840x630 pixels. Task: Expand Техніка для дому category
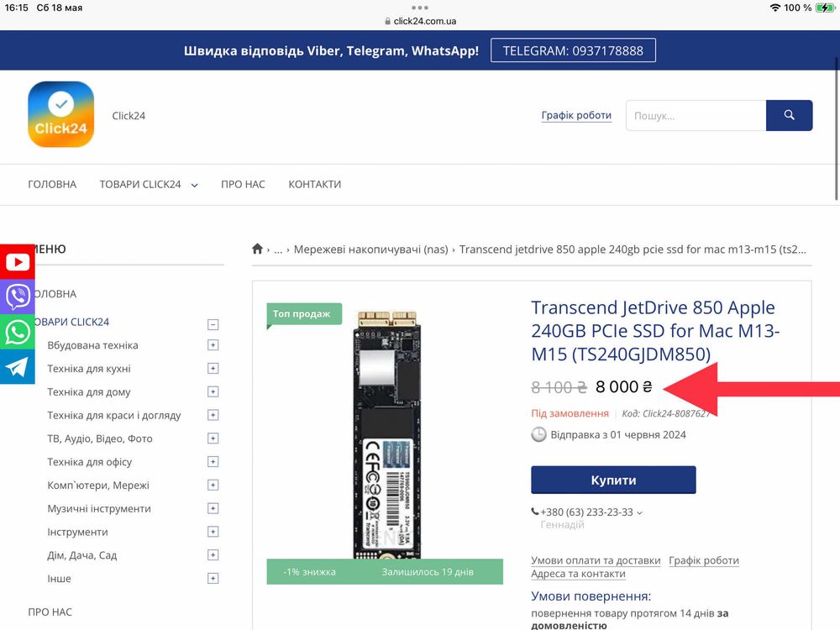[213, 392]
